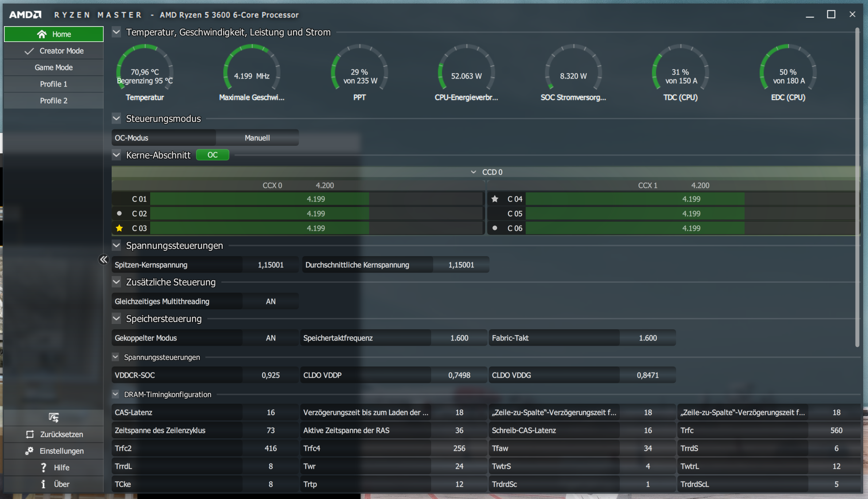
Task: Click the Einstellungen gear icon
Action: tap(29, 451)
